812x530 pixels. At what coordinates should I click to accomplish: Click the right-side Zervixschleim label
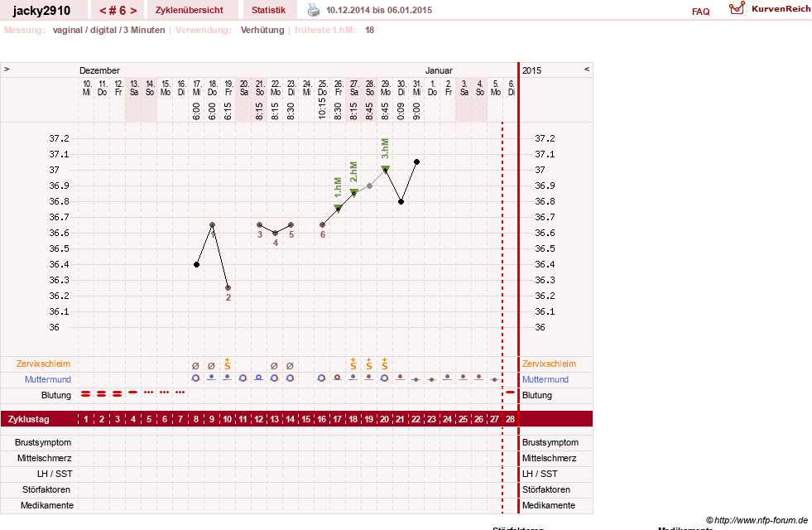[x=549, y=364]
